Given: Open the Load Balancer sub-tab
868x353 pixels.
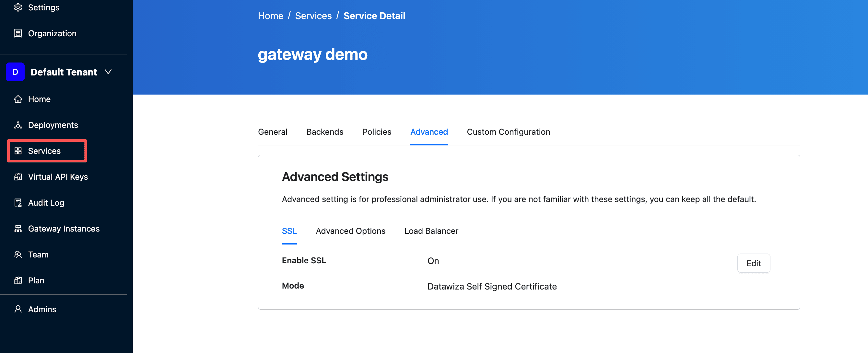Looking at the screenshot, I should pyautogui.click(x=431, y=231).
